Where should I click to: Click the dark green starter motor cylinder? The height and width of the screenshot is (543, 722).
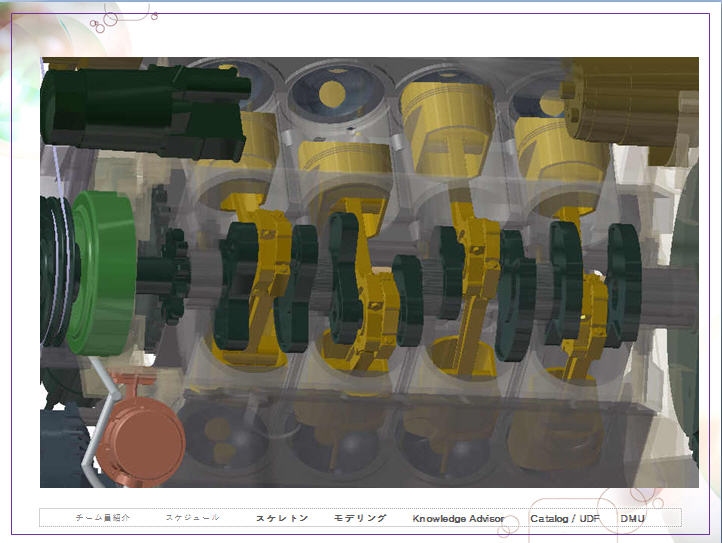pyautogui.click(x=140, y=110)
